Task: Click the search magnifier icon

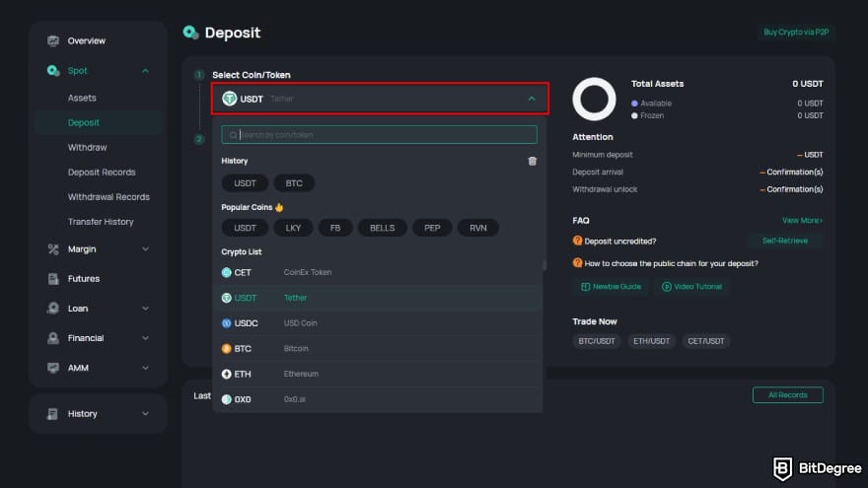Action: tap(233, 135)
